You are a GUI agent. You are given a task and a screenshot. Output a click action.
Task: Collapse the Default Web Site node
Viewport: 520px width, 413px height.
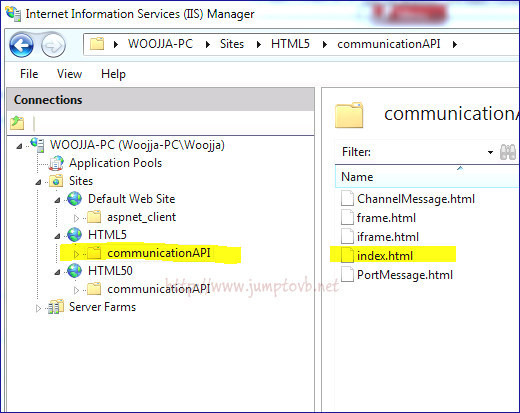[x=58, y=200]
